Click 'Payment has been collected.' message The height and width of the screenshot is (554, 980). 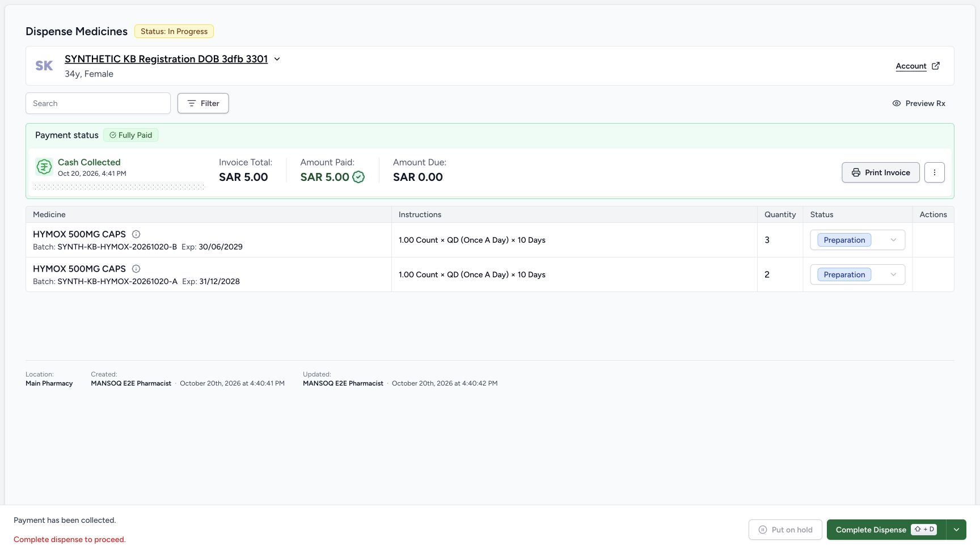click(x=65, y=520)
